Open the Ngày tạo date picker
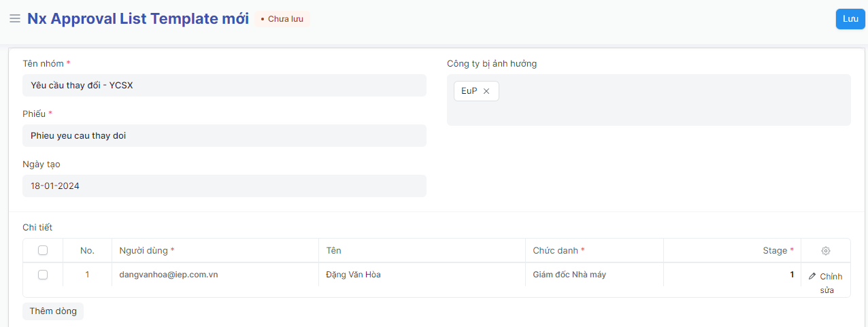This screenshot has height=327, width=868. pos(224,186)
